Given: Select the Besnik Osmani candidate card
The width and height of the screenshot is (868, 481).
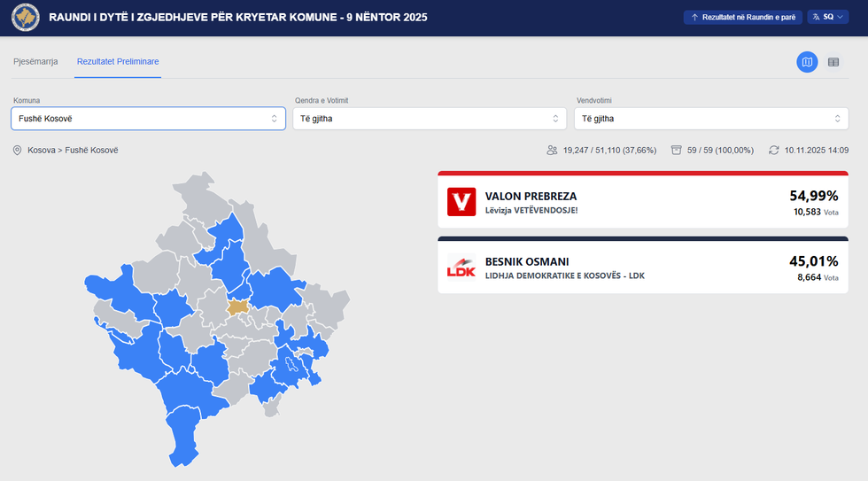Looking at the screenshot, I should point(642,269).
